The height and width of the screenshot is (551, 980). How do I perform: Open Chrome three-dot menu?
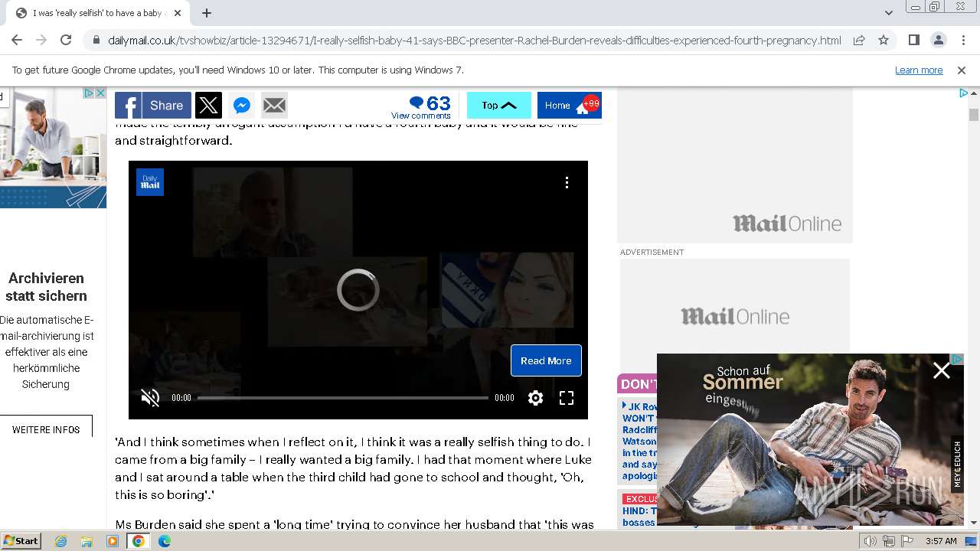coord(962,41)
